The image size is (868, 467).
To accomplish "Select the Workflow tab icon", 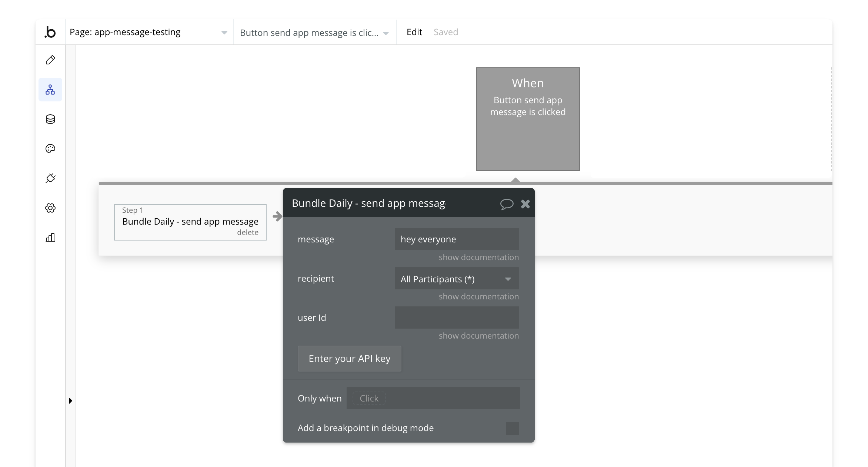I will coord(50,90).
